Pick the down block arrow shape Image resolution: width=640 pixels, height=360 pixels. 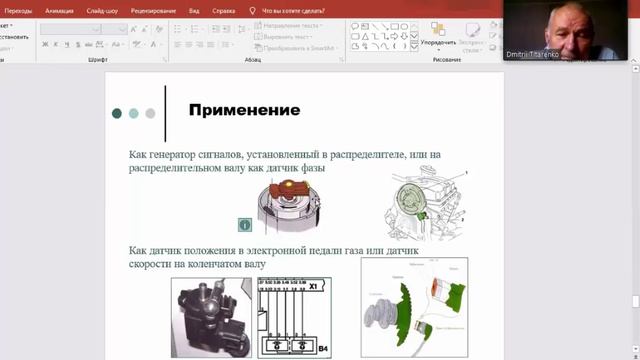tap(404, 36)
